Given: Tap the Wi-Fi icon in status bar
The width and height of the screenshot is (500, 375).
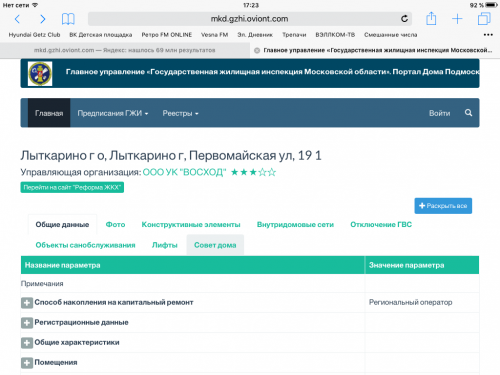Looking at the screenshot, I should (x=35, y=5).
